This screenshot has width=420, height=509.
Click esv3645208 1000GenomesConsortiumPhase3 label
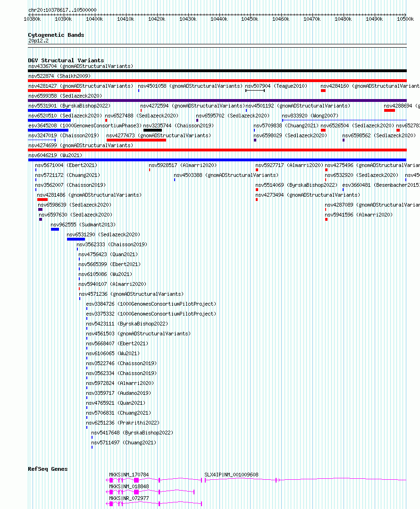tap(85, 125)
